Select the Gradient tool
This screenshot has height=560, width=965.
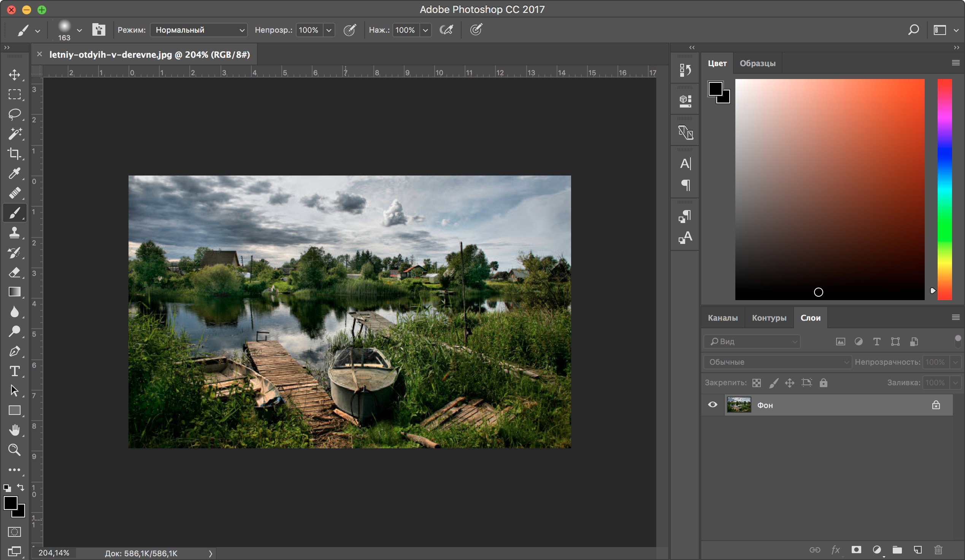point(14,292)
